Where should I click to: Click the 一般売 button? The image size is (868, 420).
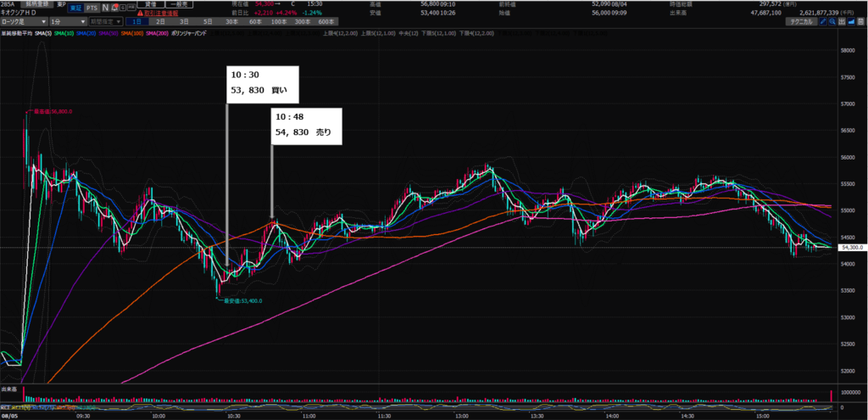click(x=180, y=4)
